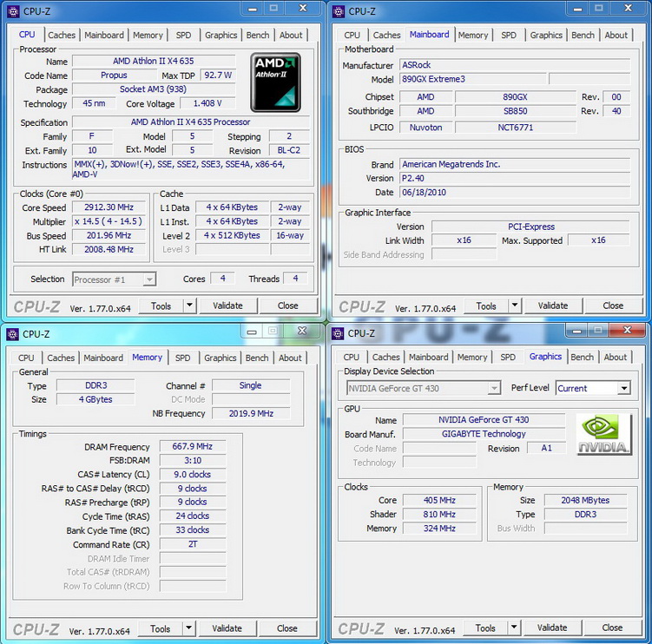652x644 pixels.
Task: Select the Mainboard tab in the Graphics window
Action: click(428, 357)
